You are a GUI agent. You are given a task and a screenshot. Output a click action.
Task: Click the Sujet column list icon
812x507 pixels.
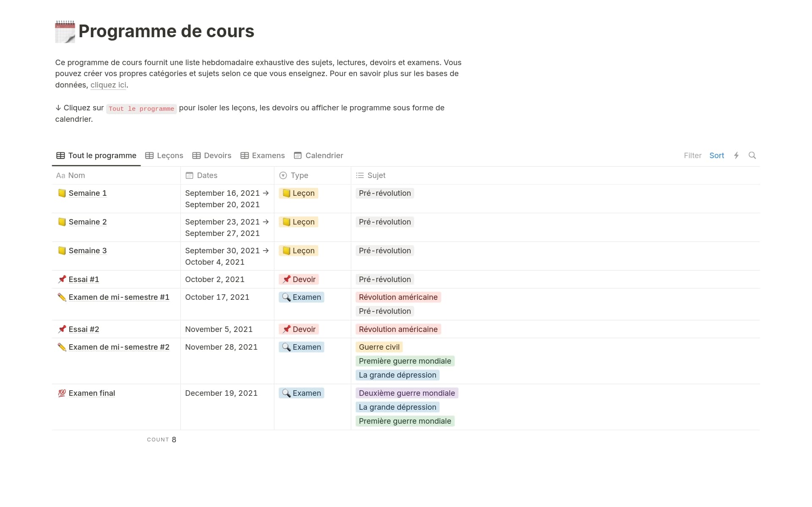click(x=360, y=175)
